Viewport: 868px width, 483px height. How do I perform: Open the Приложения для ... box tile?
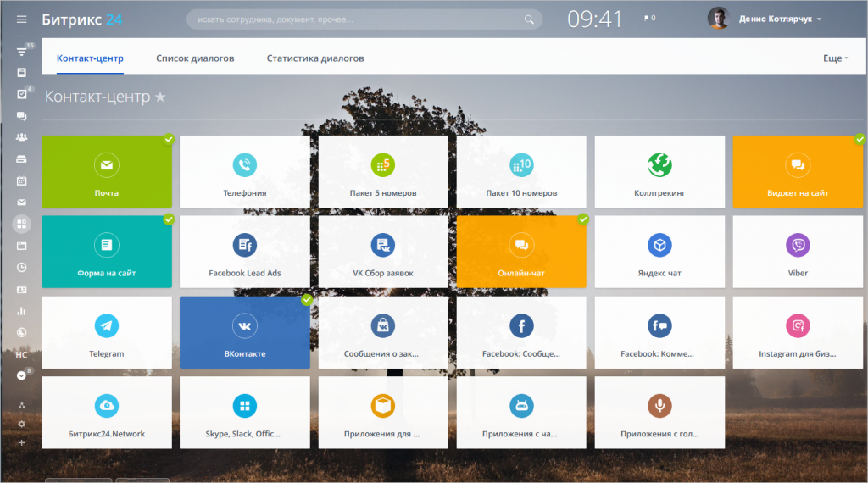pyautogui.click(x=383, y=413)
